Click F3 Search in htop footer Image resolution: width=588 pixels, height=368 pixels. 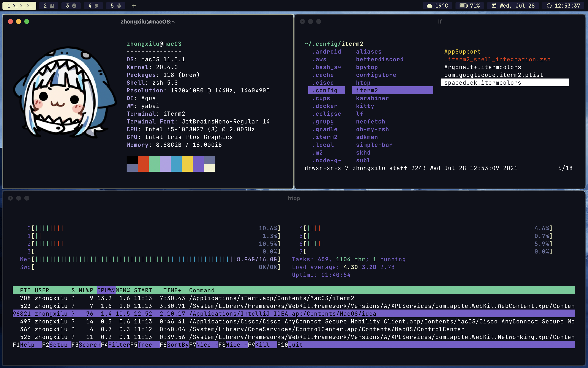click(86, 345)
